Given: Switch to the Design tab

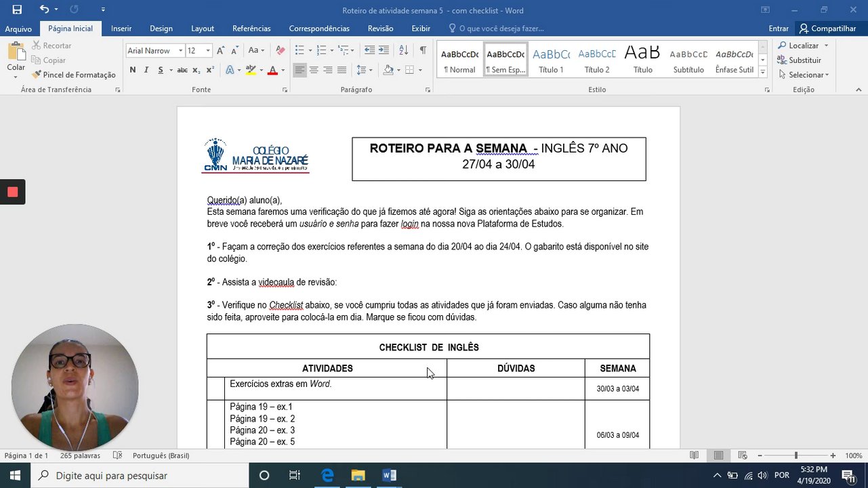Looking at the screenshot, I should tap(161, 28).
